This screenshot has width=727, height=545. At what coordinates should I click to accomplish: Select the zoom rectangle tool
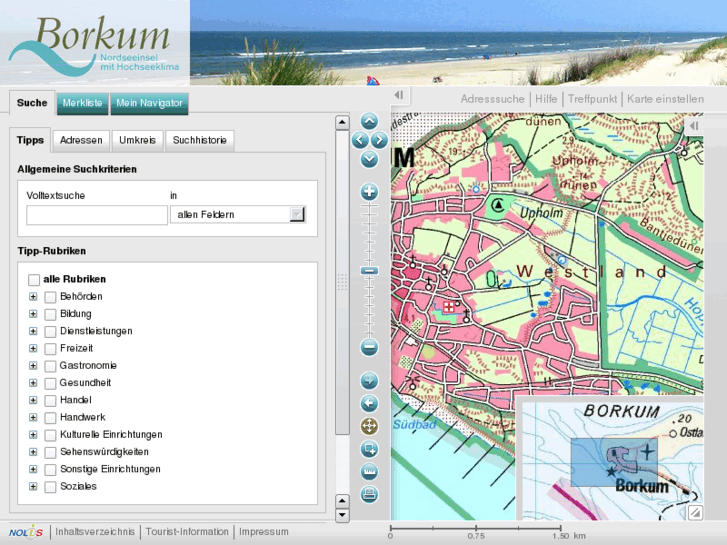[x=369, y=449]
